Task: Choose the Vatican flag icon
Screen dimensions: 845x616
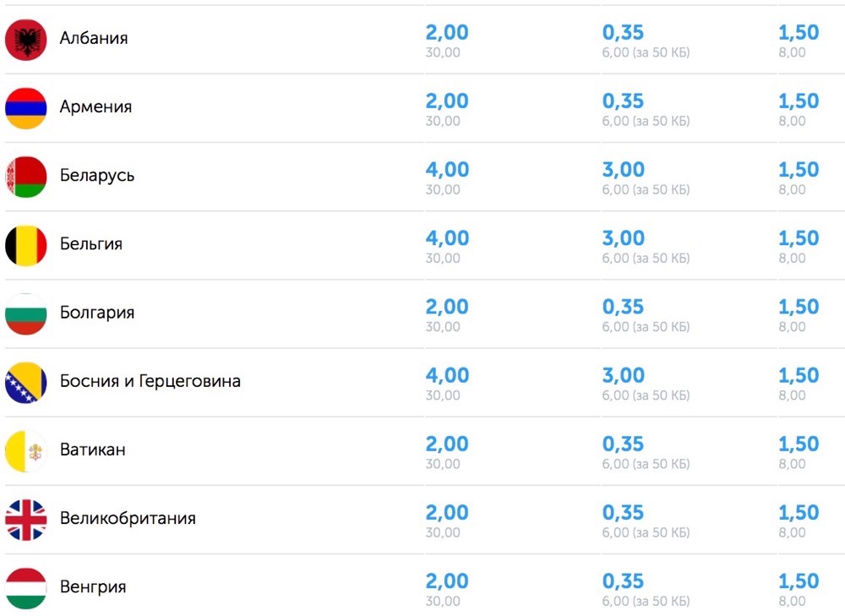Action: tap(26, 450)
